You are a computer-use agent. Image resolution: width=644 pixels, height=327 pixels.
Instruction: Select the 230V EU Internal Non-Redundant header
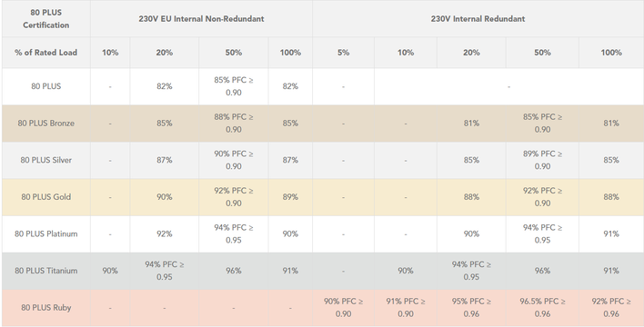pyautogui.click(x=201, y=19)
